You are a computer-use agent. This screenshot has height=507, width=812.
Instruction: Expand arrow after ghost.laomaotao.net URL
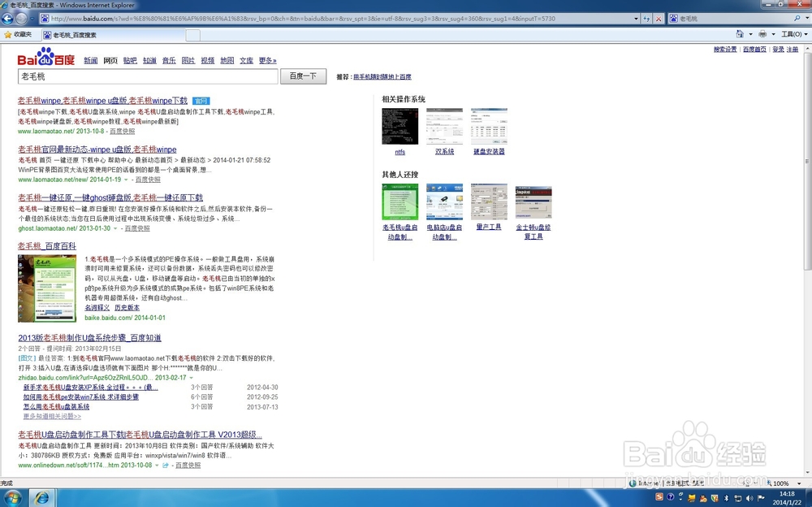click(115, 228)
